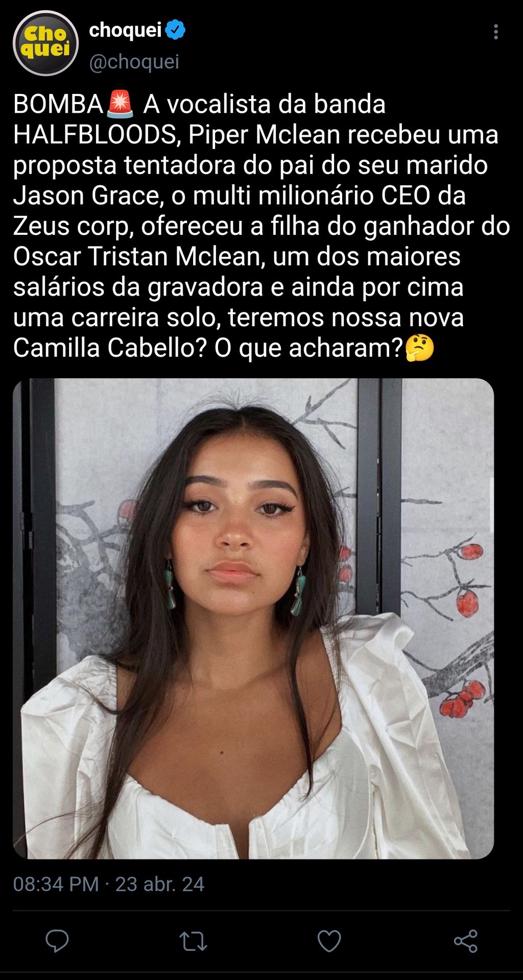The image size is (523, 980).
Task: Like the tweet with the heart icon
Action: tap(329, 941)
